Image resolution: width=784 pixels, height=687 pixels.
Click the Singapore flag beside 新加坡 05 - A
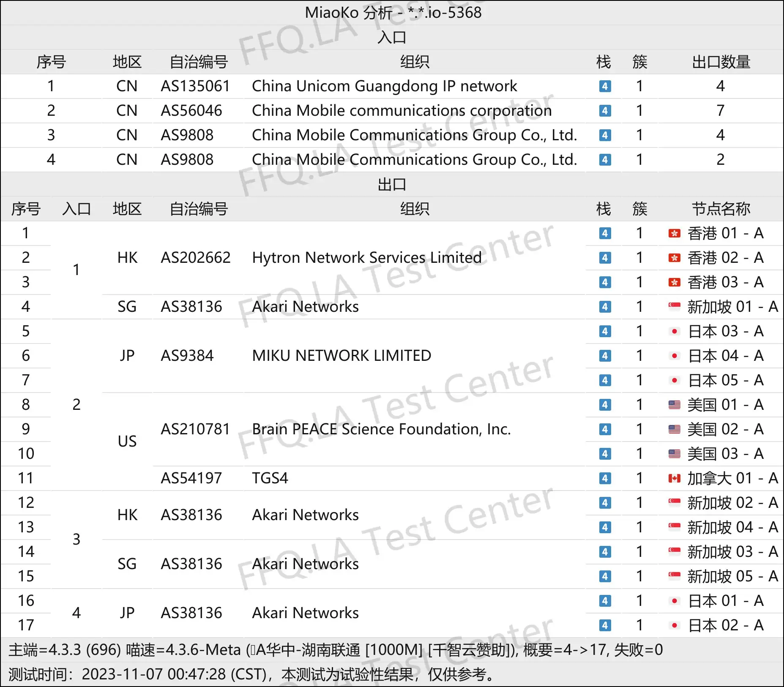pos(674,576)
